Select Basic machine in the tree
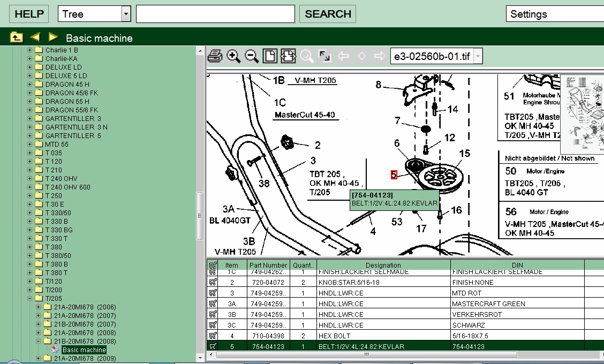Screen dimensions: 604x364 pos(84,350)
